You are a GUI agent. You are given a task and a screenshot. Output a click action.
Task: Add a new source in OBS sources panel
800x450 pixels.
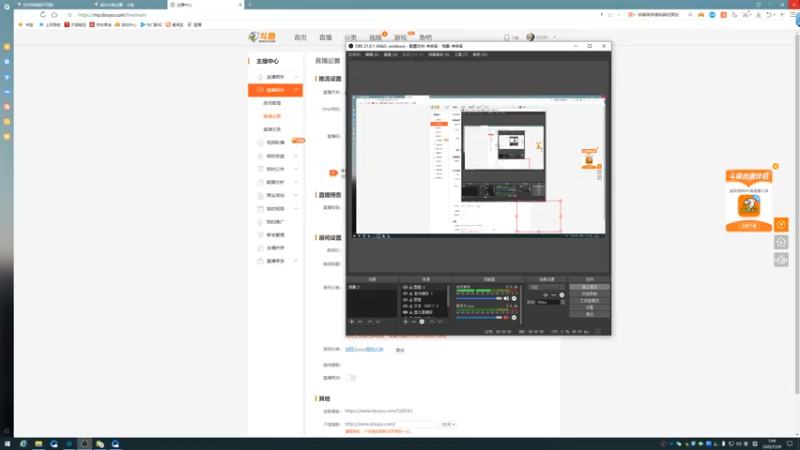[406, 322]
